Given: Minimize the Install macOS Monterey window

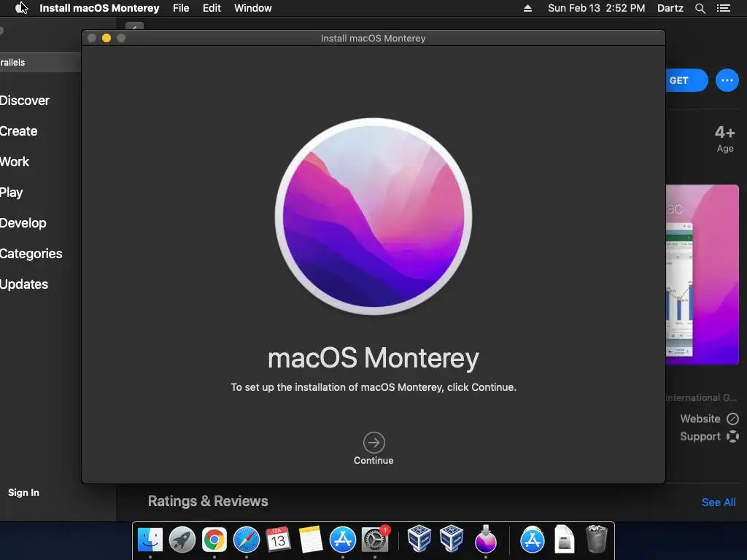Looking at the screenshot, I should pos(107,38).
